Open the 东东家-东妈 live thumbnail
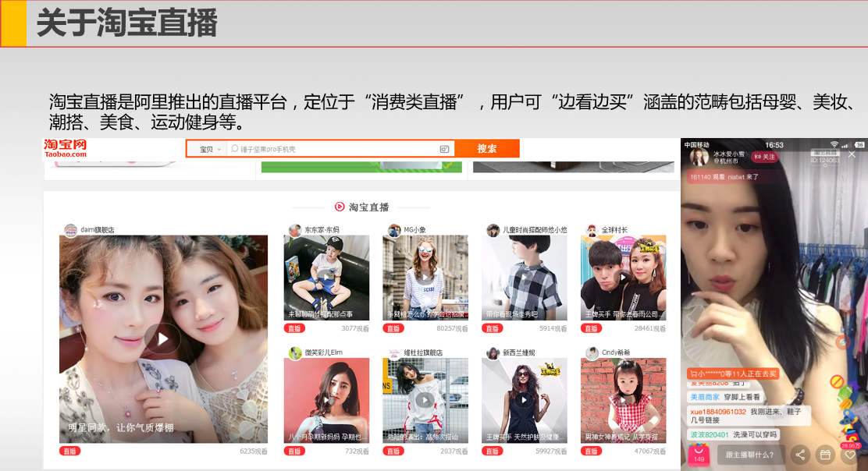Viewport: 868px width, 471px height. [326, 278]
